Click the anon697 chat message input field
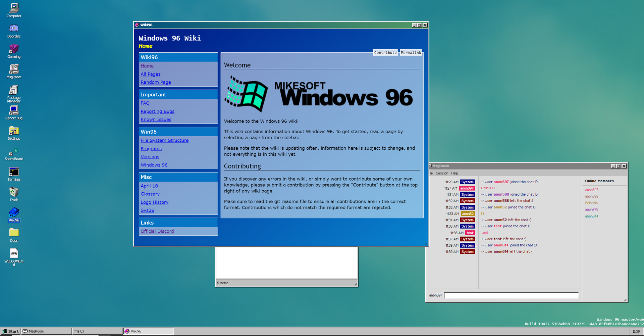The image size is (644, 336). [511, 295]
